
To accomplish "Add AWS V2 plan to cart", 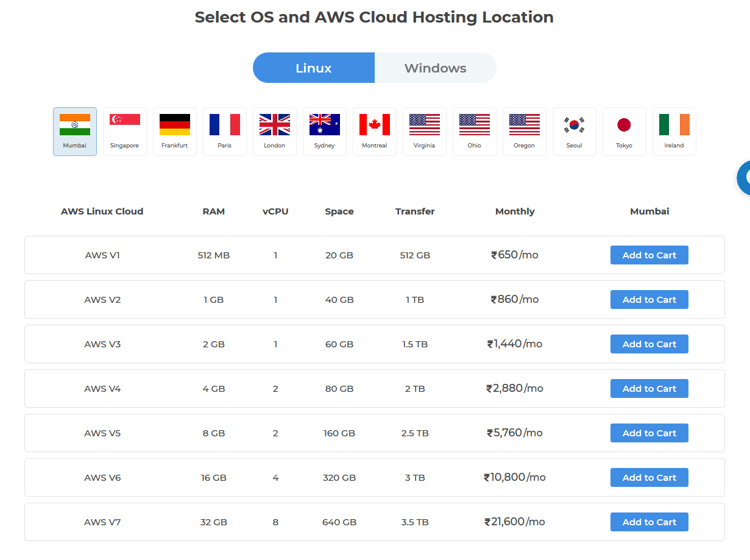I will click(649, 300).
